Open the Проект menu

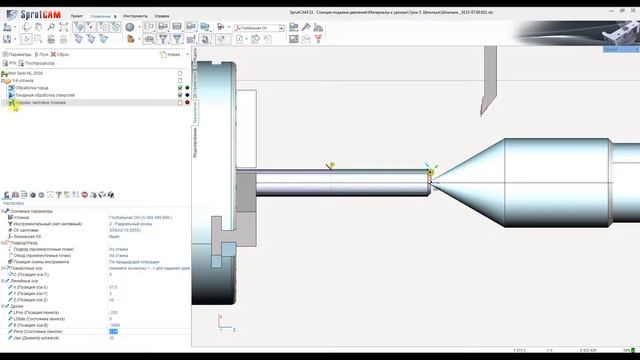tap(77, 16)
